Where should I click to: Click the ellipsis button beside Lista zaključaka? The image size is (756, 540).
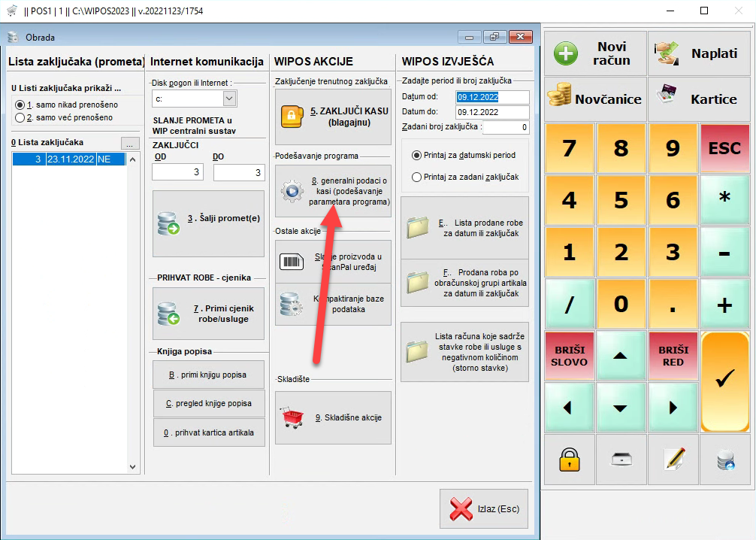click(130, 143)
